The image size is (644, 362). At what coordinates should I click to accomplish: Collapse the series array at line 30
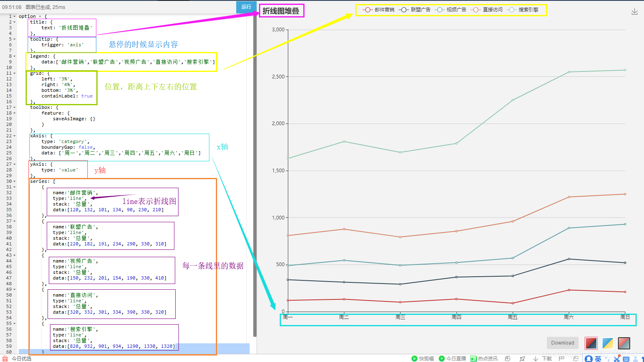tap(15, 182)
